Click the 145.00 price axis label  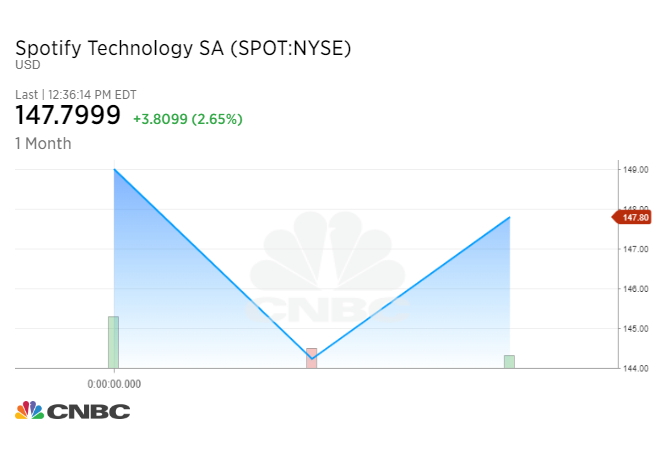636,329
